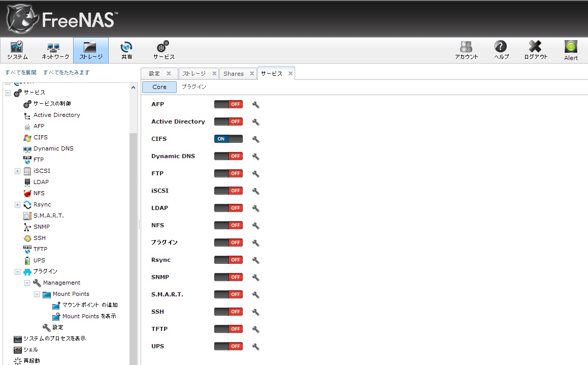This screenshot has width=588, height=365.
Task: Open 設定 under Management in tree
Action: 58,327
